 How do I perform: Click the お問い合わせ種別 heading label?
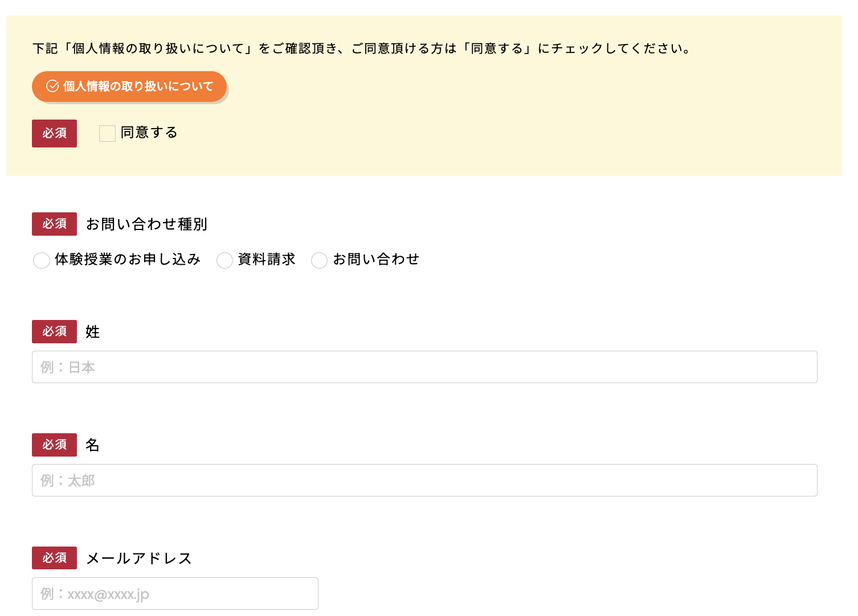(146, 224)
